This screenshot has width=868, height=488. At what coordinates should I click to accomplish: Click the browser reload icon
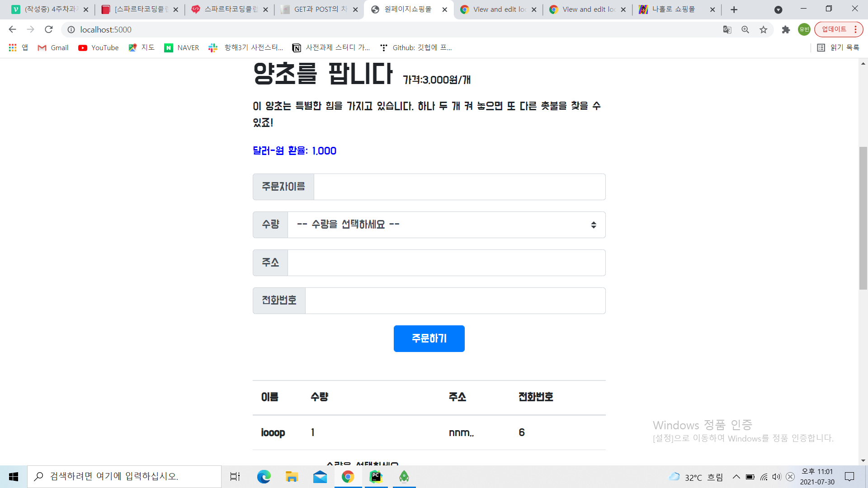pyautogui.click(x=49, y=29)
